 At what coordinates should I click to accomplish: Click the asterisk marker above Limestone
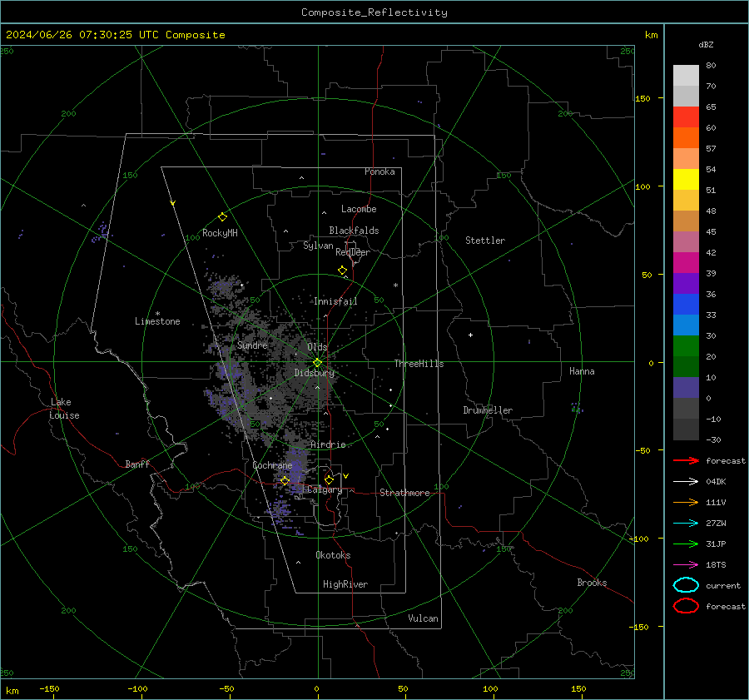click(x=157, y=314)
